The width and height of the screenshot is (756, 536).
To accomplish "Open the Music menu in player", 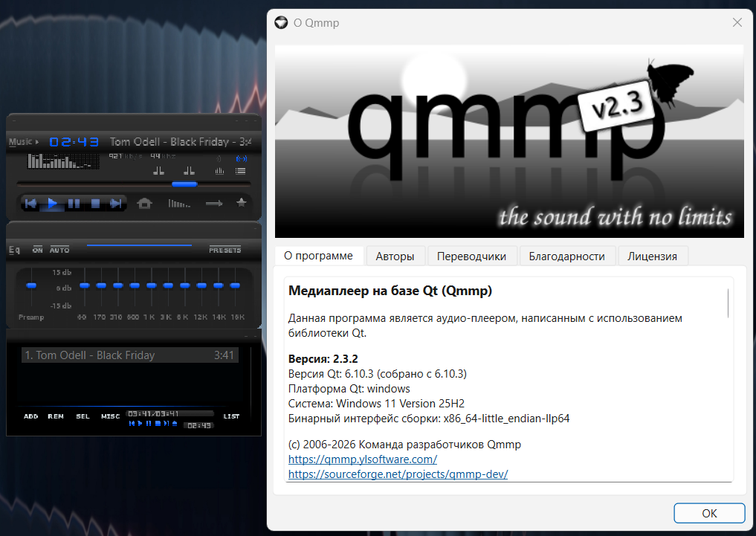I will coord(24,142).
